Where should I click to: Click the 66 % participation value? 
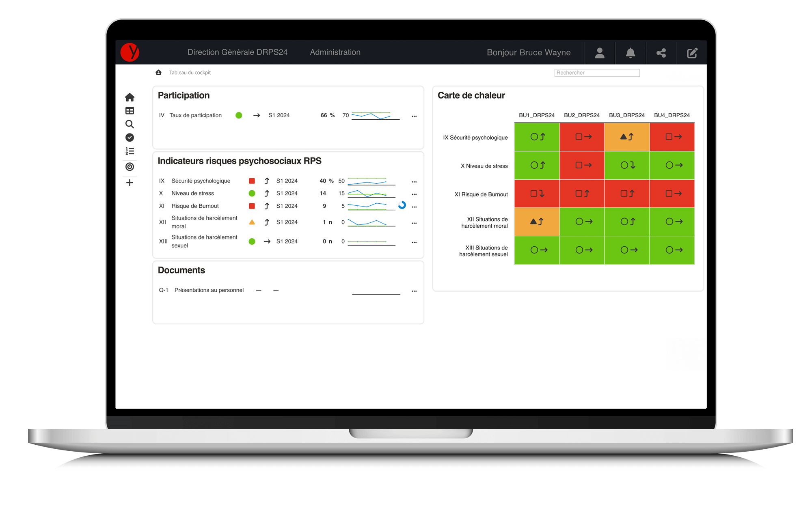tap(328, 115)
